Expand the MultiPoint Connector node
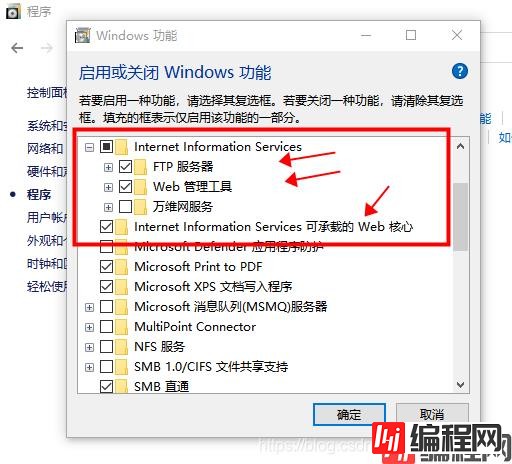This screenshot has width=512, height=464. 89,327
